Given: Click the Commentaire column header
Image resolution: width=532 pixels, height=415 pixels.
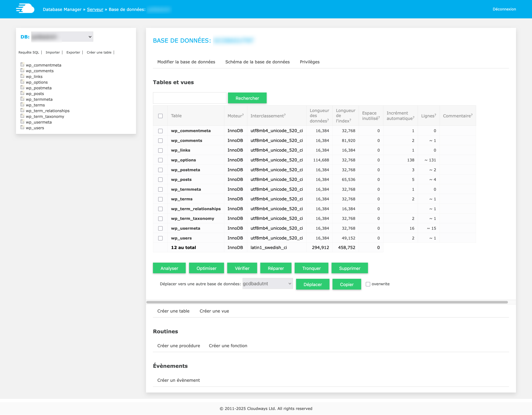Looking at the screenshot, I should (457, 116).
